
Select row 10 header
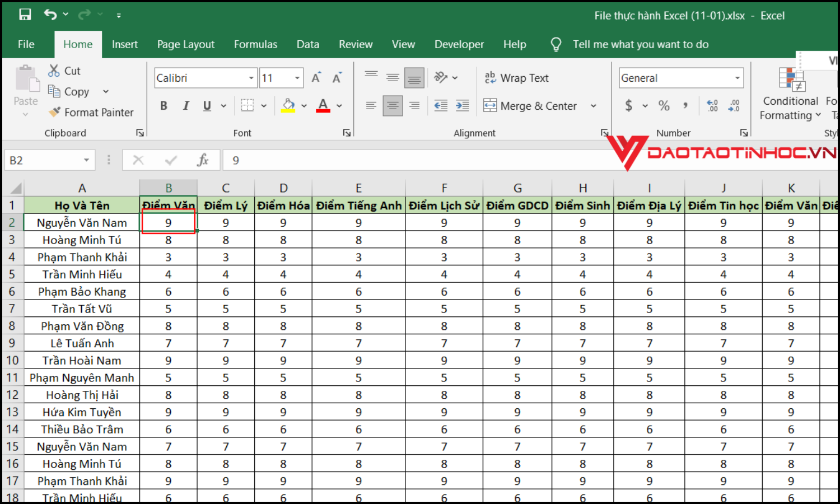(x=12, y=360)
